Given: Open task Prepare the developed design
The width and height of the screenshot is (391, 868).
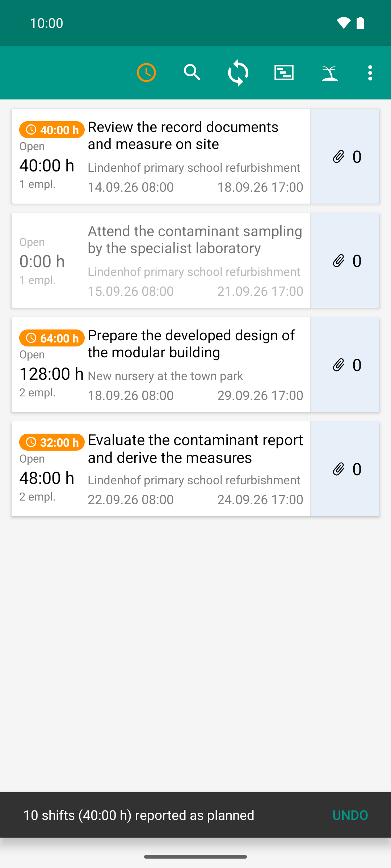Looking at the screenshot, I should pos(161,365).
